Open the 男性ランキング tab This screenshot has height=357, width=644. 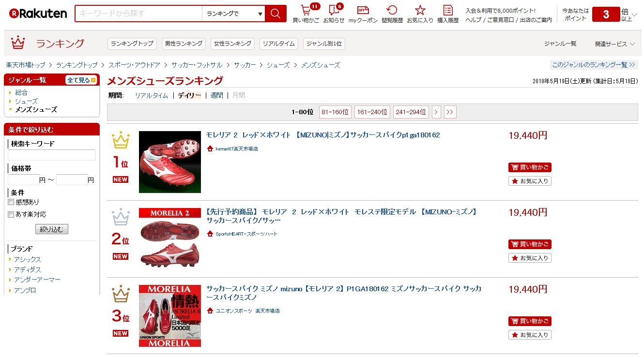coord(184,44)
